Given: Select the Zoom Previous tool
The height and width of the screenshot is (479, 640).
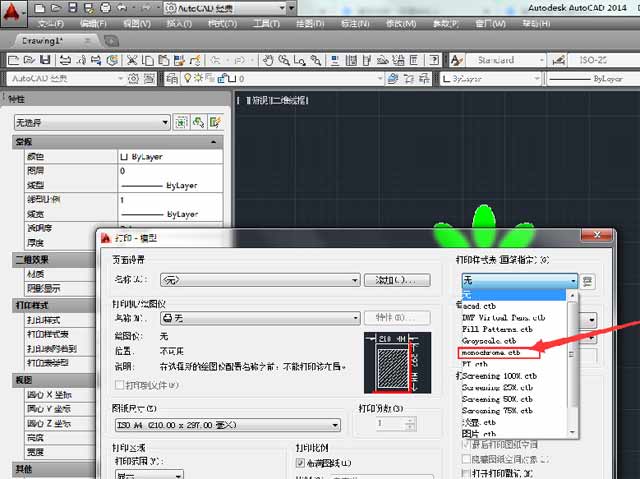Looking at the screenshot, I should [x=316, y=60].
